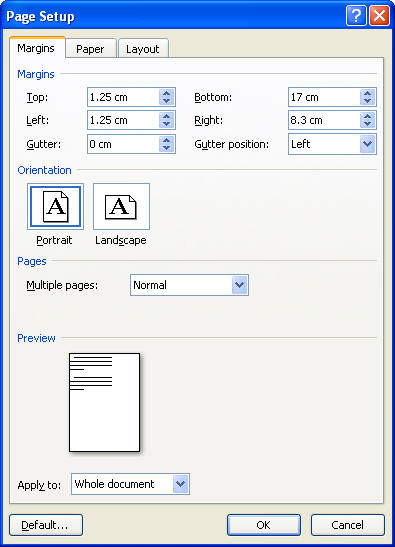Increase Top margin with up arrow
Screen dimensions: 395x547
(x=166, y=93)
